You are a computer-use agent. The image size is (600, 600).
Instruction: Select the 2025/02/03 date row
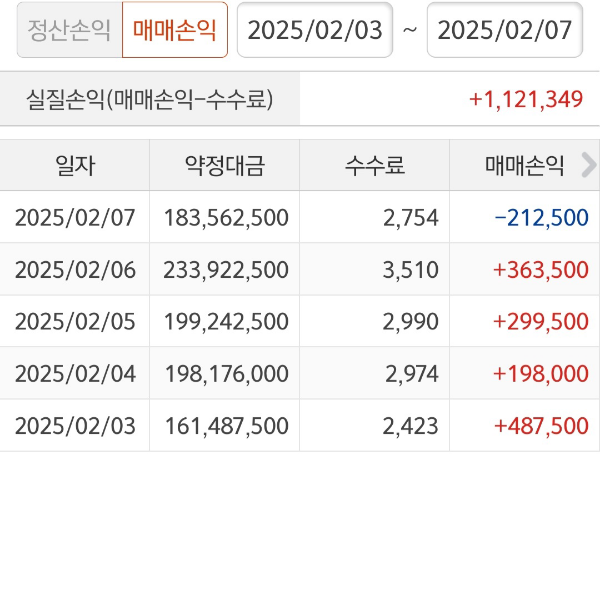pyautogui.click(x=75, y=425)
